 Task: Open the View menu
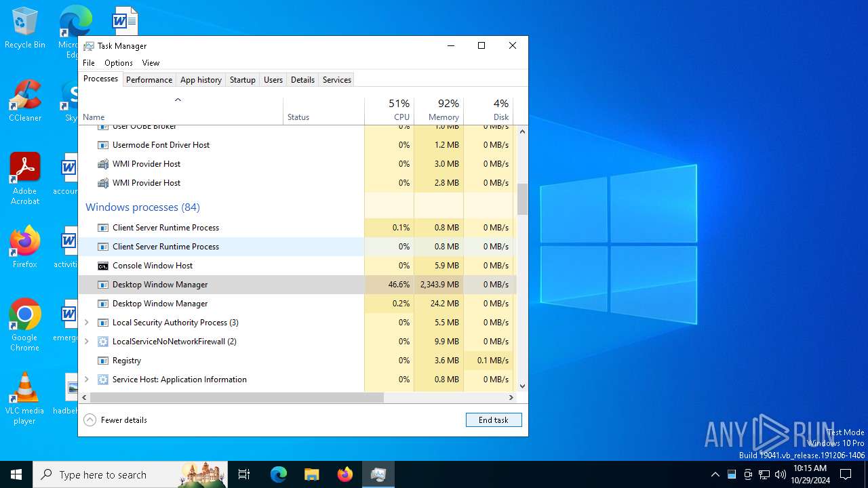click(x=151, y=63)
